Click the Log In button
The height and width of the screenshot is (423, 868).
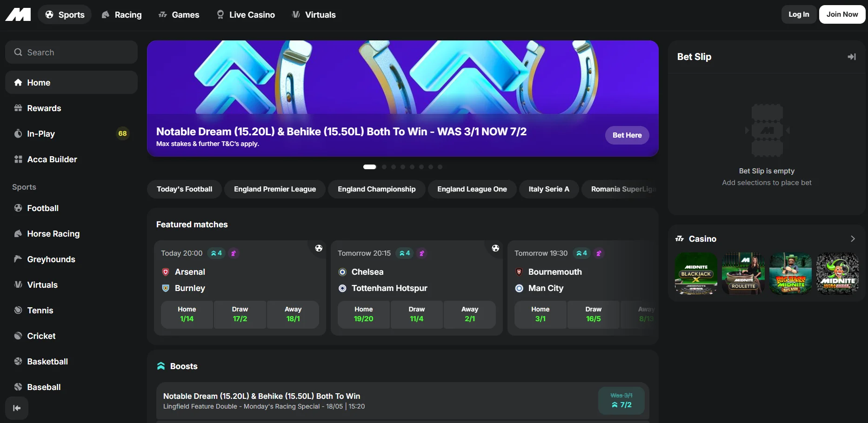click(x=799, y=14)
